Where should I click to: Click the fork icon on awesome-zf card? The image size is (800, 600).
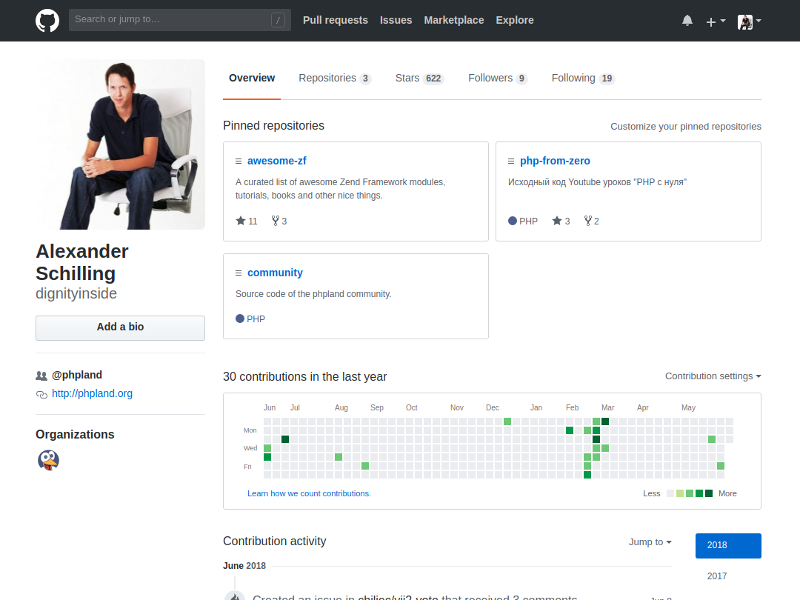pyautogui.click(x=276, y=220)
